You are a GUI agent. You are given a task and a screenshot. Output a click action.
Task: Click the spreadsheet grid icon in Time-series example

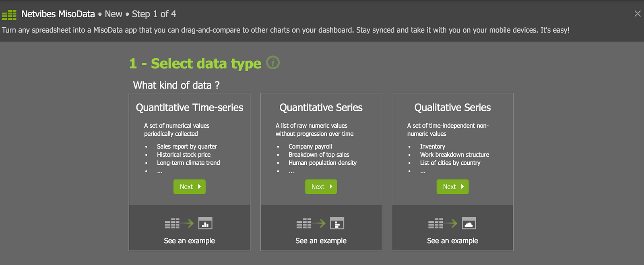172,223
